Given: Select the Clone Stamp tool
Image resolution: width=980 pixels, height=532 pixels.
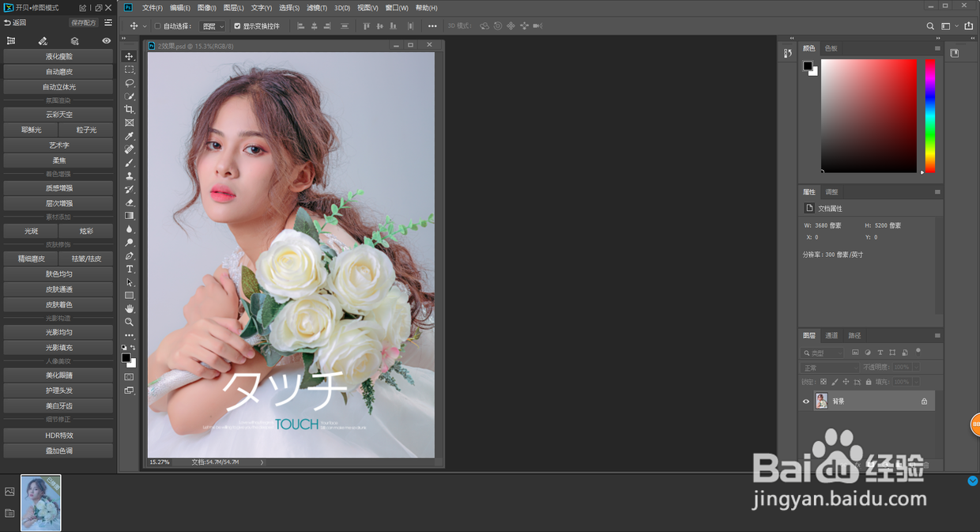Looking at the screenshot, I should (x=130, y=176).
